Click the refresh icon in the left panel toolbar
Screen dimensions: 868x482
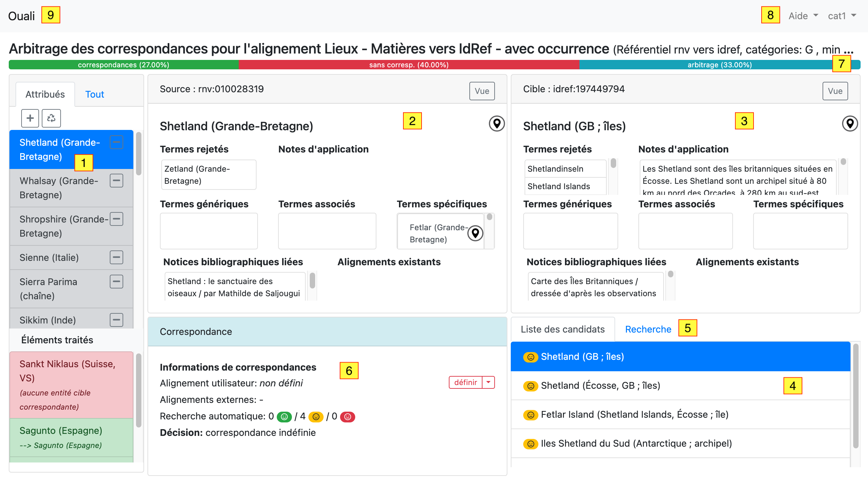pos(52,118)
